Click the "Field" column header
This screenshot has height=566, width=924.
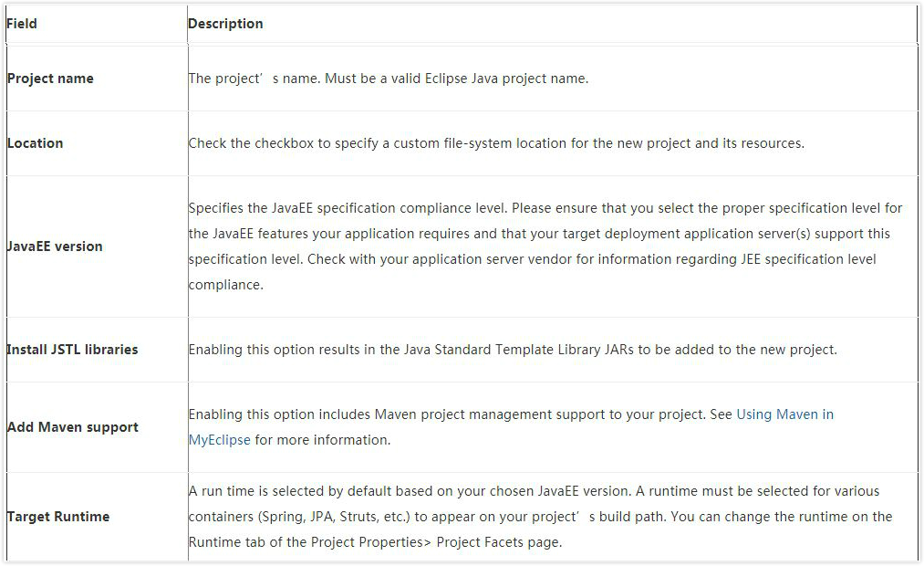point(22,24)
